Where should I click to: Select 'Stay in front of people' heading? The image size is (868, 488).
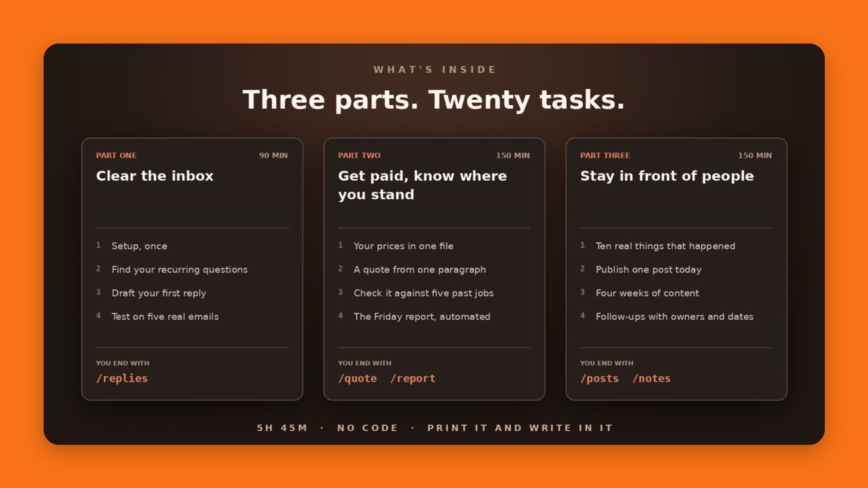point(667,176)
